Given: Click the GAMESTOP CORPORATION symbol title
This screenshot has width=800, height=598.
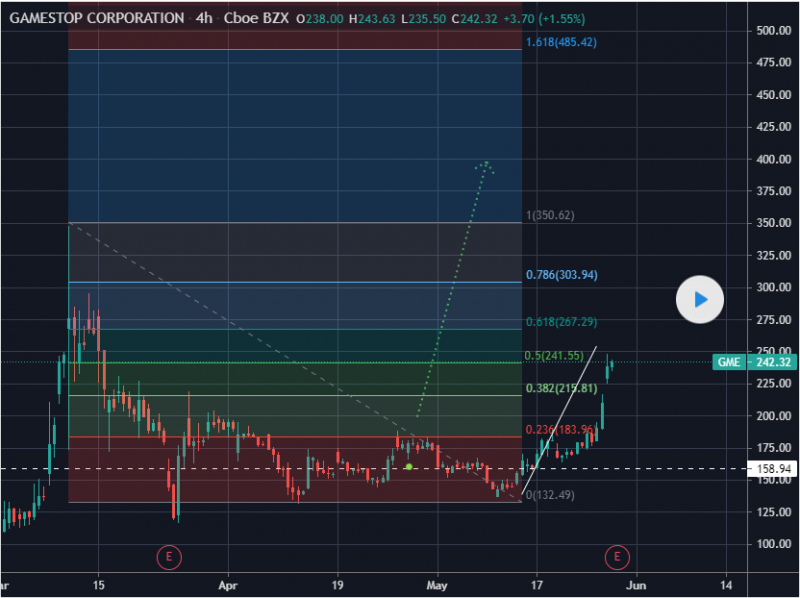Looking at the screenshot, I should click(x=97, y=18).
